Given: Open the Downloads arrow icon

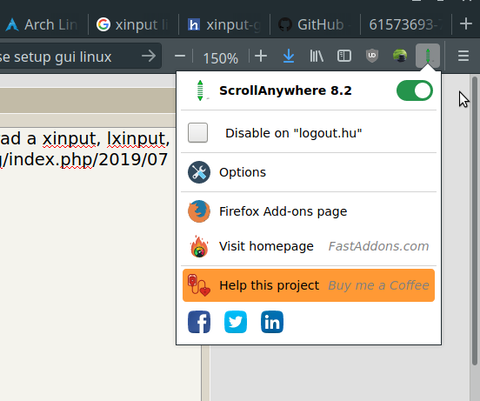Looking at the screenshot, I should (289, 56).
